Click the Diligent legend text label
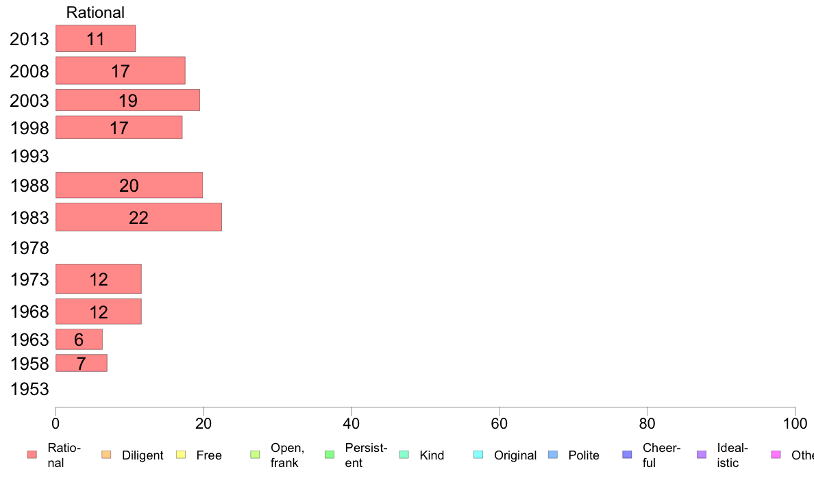The height and width of the screenshot is (504, 814). [x=143, y=455]
